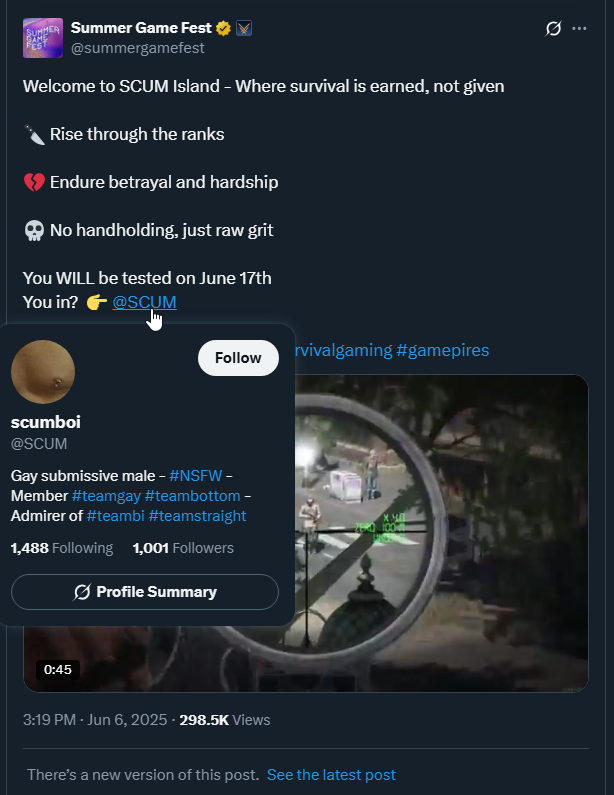View scumboi's 1,488 Following list
614x795 pixels.
pos(61,548)
